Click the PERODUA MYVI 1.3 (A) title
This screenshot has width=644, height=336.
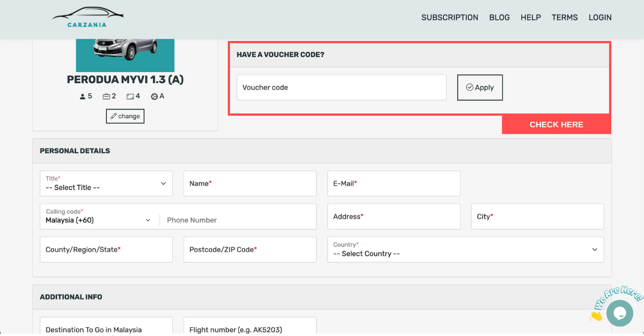tap(125, 80)
